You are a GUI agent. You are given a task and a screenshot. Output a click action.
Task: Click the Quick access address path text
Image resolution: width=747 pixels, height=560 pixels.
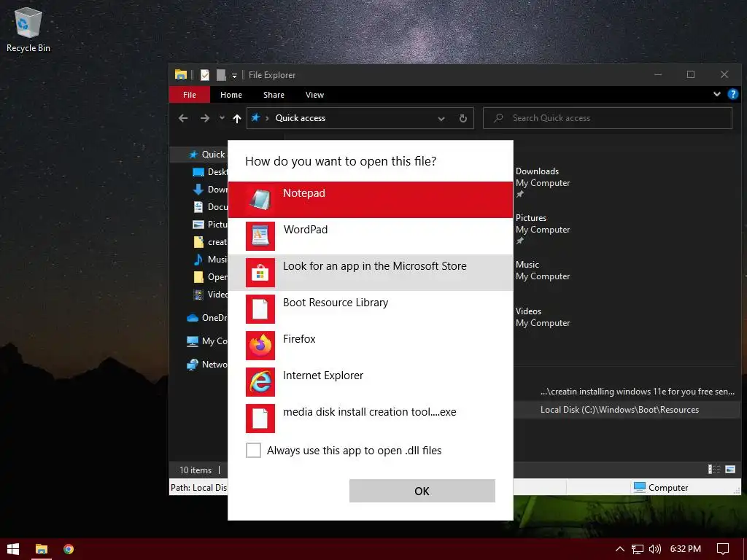pos(300,118)
